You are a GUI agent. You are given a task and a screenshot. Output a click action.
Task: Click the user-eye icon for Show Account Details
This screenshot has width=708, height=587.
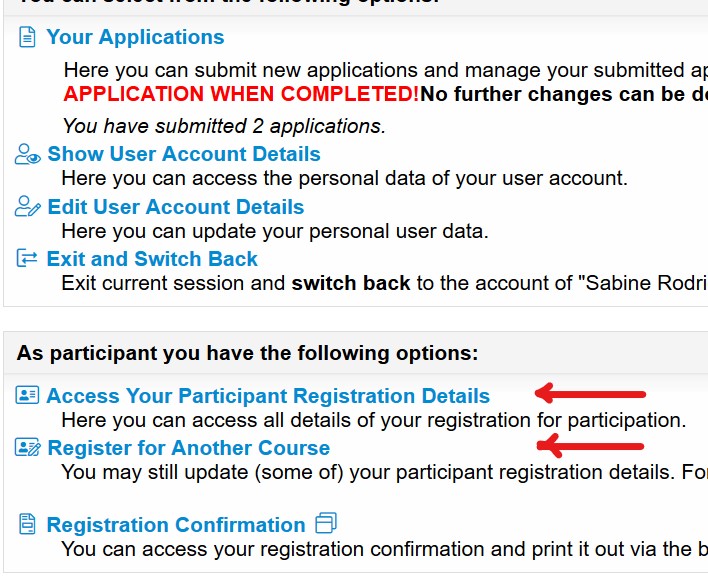(28, 154)
